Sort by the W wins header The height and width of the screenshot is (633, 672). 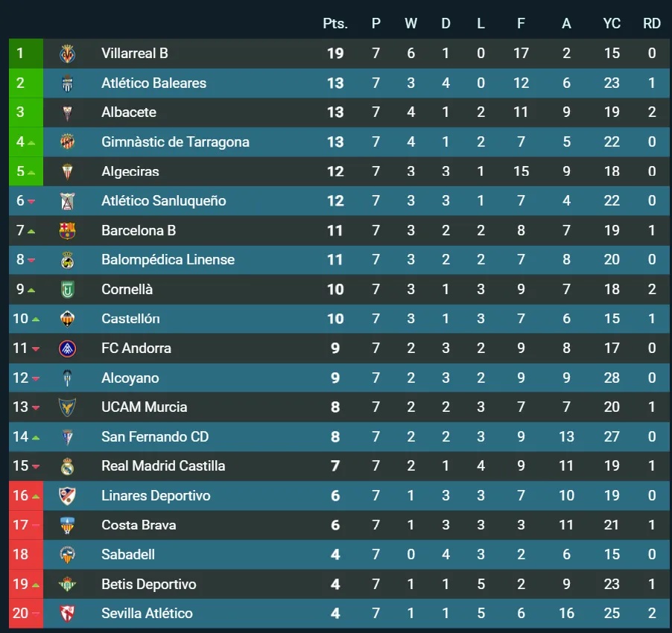(411, 24)
